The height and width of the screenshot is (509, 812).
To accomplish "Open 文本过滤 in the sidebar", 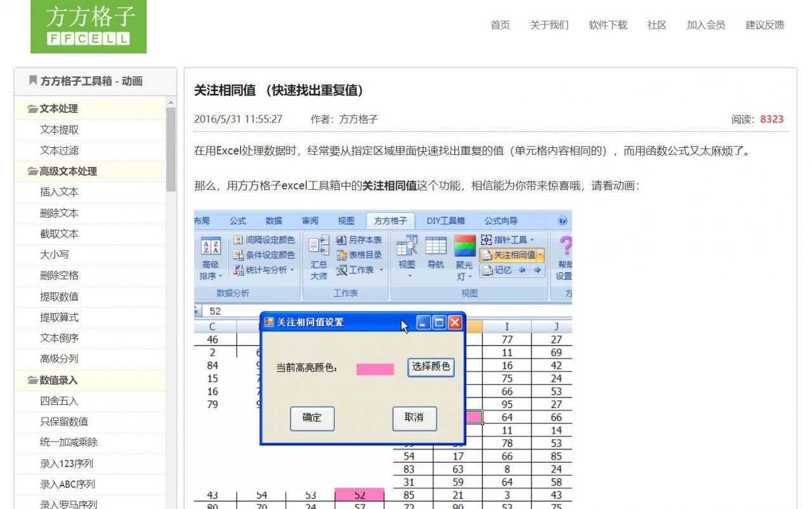I will click(59, 150).
